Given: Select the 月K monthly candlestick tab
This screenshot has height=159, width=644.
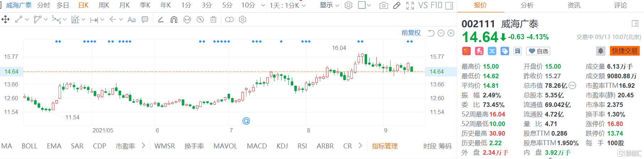Looking at the screenshot, I should click(124, 5).
